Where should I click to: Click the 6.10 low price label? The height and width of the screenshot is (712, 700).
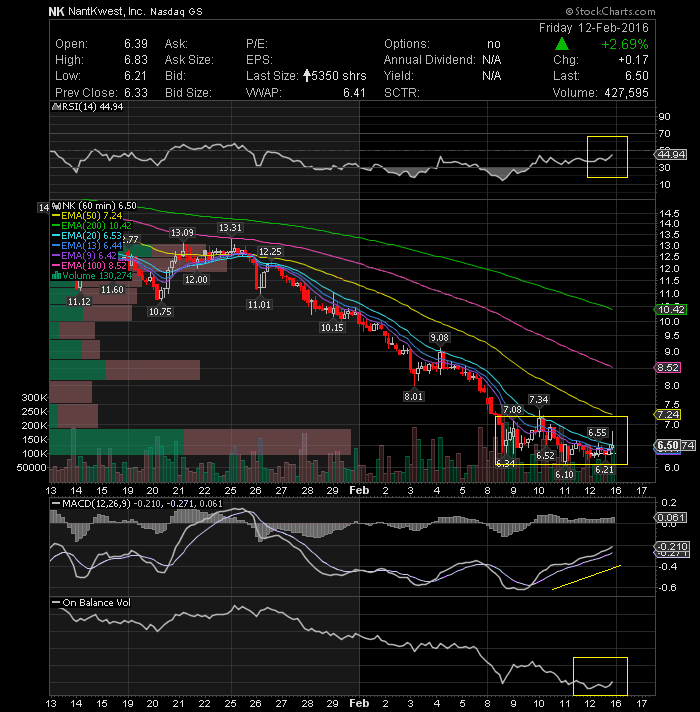pos(564,475)
